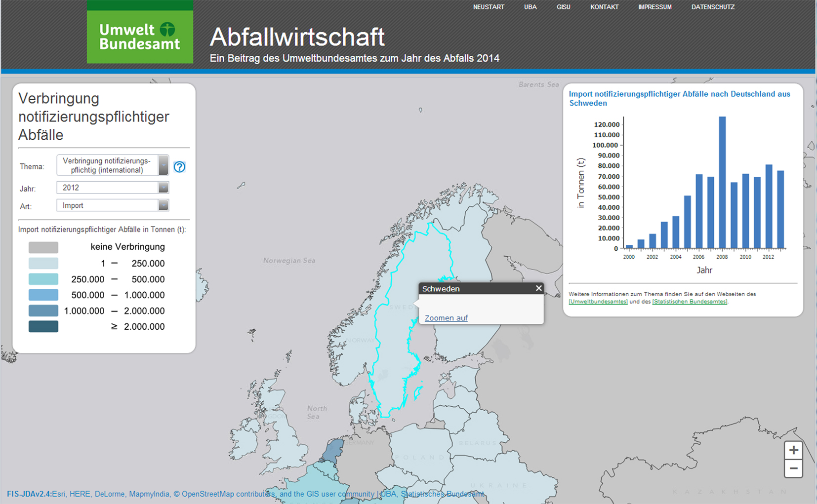Click the 'Zoomen auf' link
817x504 pixels.
click(x=446, y=318)
